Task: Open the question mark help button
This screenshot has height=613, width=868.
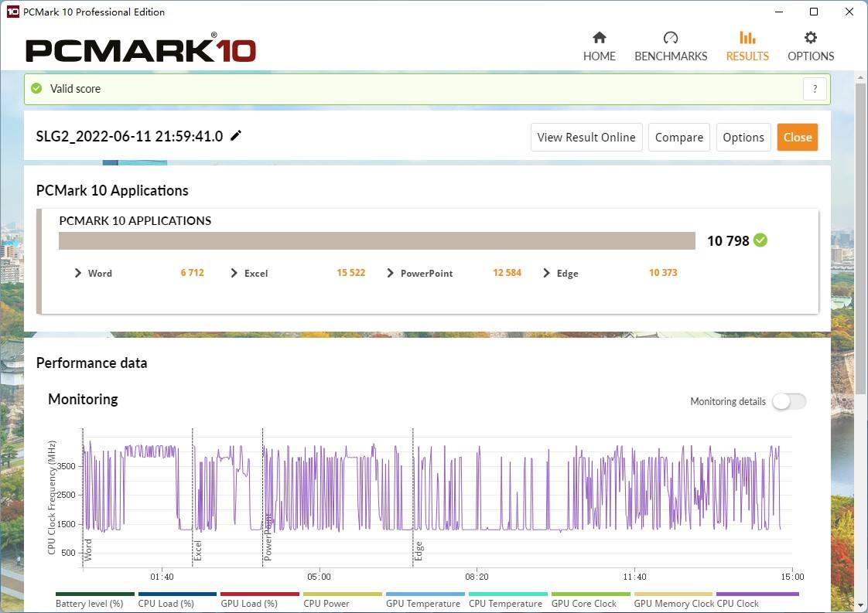Action: [x=815, y=89]
